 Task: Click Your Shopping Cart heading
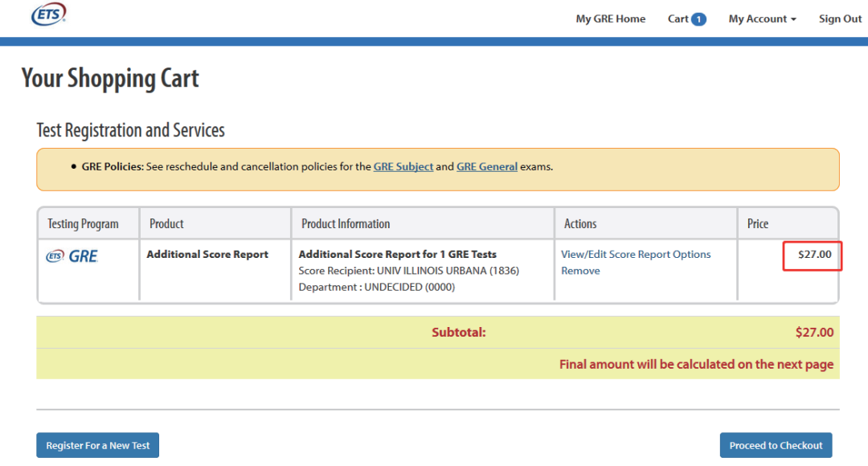[x=110, y=79]
